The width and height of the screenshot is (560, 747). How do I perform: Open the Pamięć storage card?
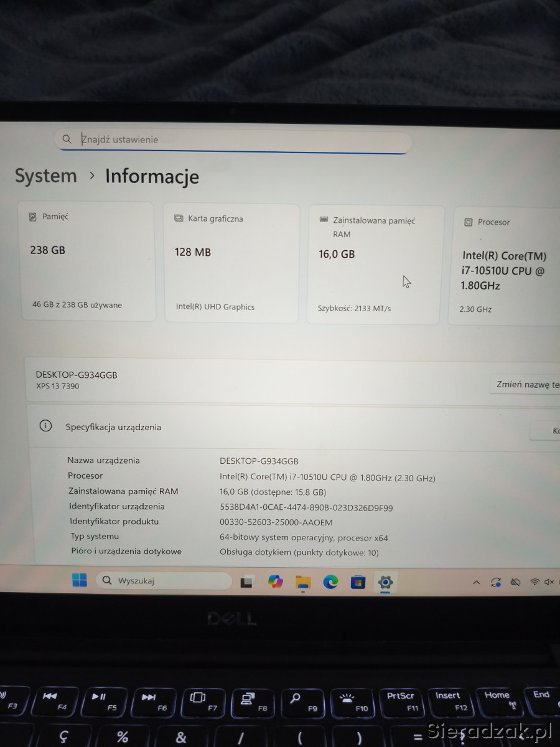(88, 261)
